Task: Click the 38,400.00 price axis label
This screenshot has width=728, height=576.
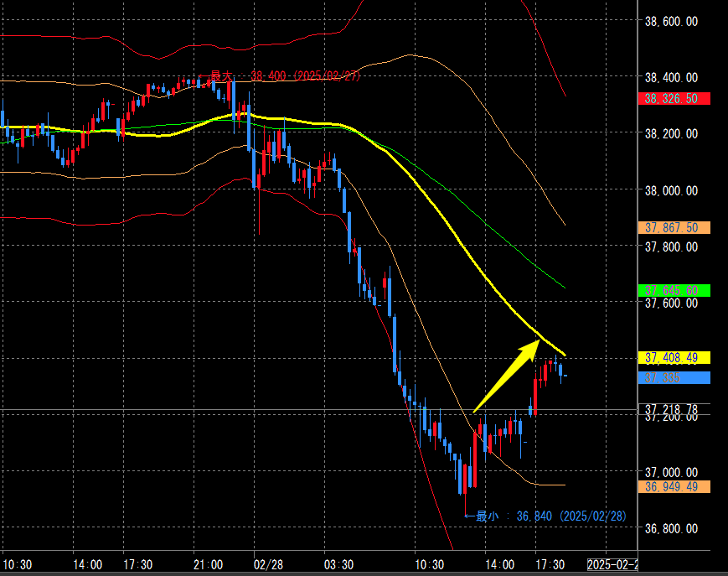Action: (671, 78)
